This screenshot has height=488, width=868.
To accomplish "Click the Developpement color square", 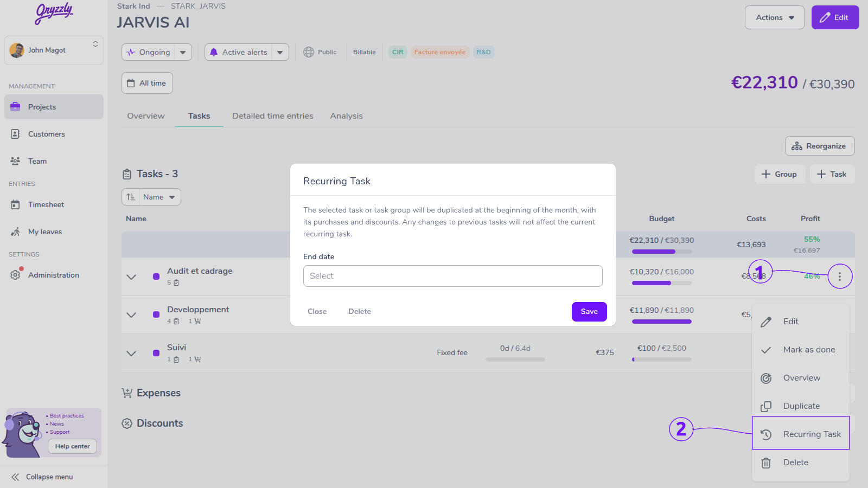I will coord(156,314).
